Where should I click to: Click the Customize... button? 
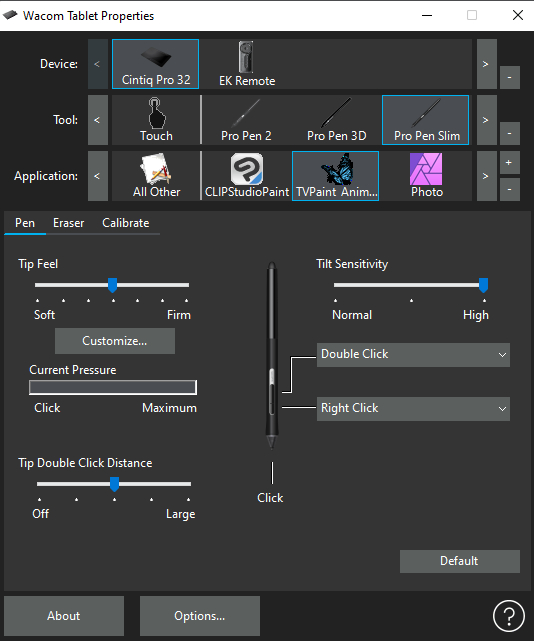click(x=115, y=341)
